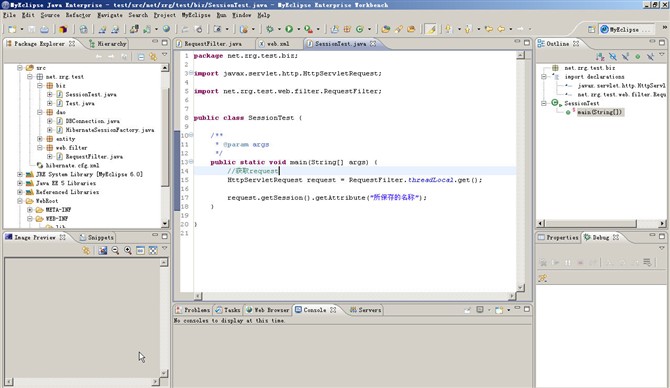Collapse the WebRoot folder node
Viewport: 670px width, 388px height.
click(20, 200)
